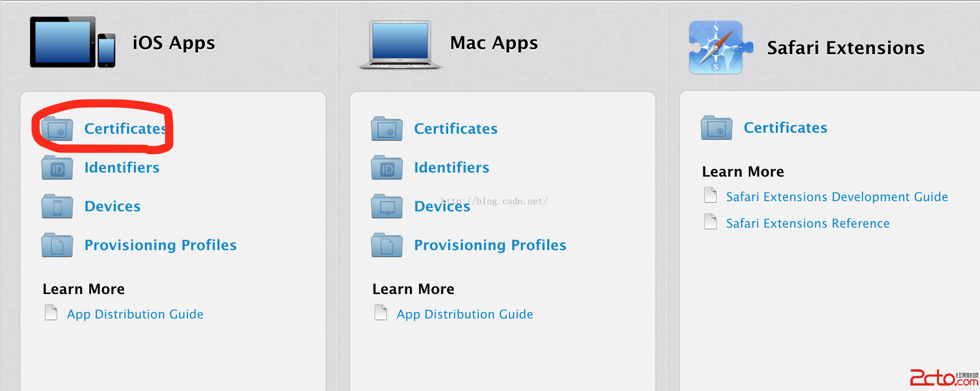Open Certificates link under Mac Apps
Viewport: 980px width, 391px height.
(455, 129)
